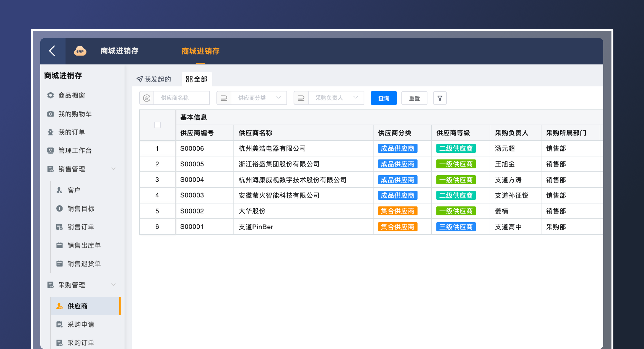Viewport: 644px width, 349px height.
Task: Click the 客户 person icon
Action: coord(59,190)
